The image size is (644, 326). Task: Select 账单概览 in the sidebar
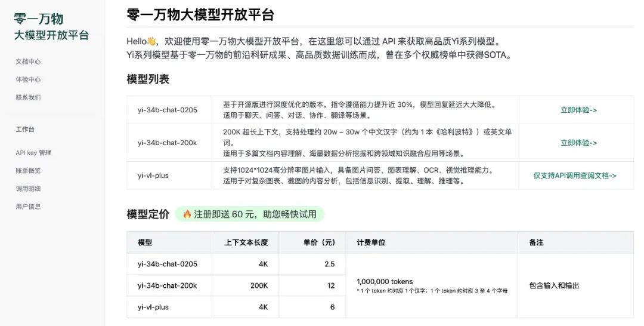tap(29, 171)
